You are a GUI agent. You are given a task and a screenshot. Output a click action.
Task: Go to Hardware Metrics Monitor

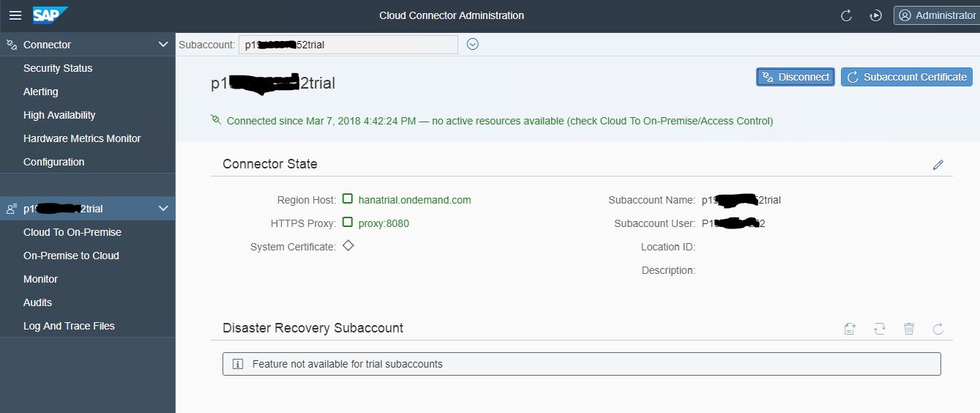pyautogui.click(x=82, y=138)
